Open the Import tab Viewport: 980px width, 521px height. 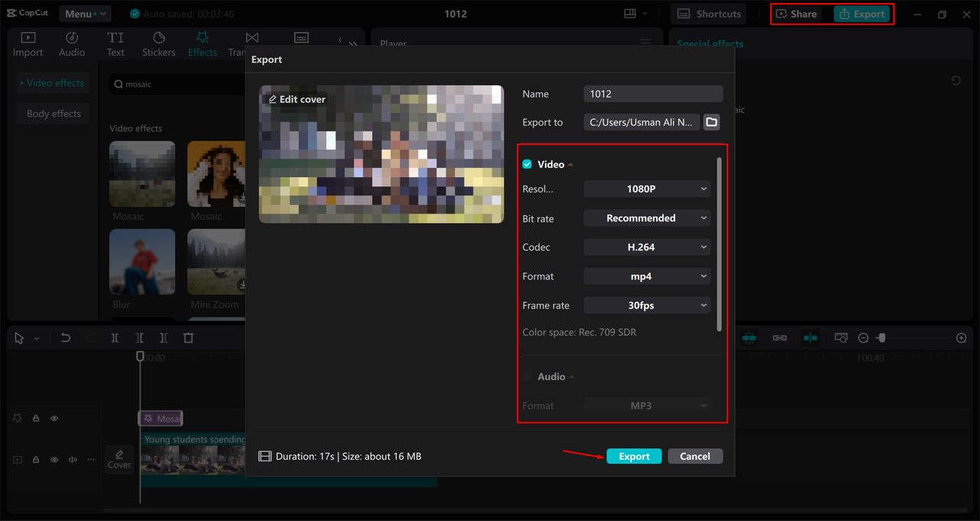point(28,44)
